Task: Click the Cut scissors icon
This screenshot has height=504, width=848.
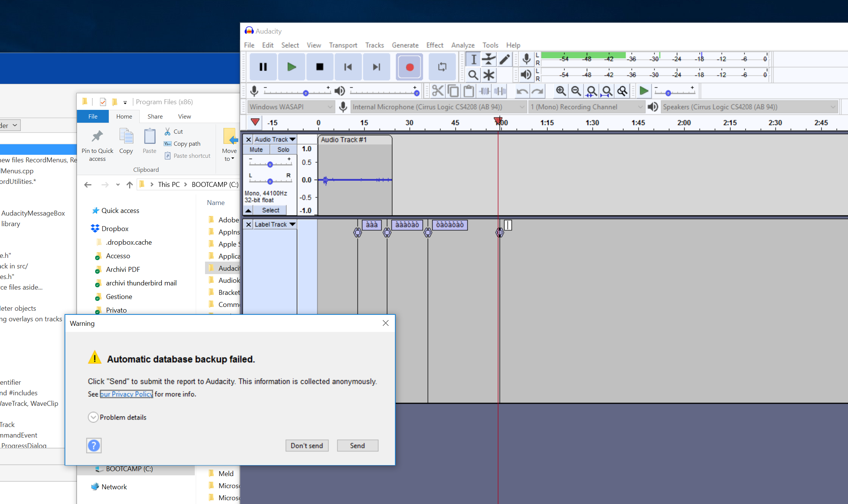Action: (x=438, y=91)
